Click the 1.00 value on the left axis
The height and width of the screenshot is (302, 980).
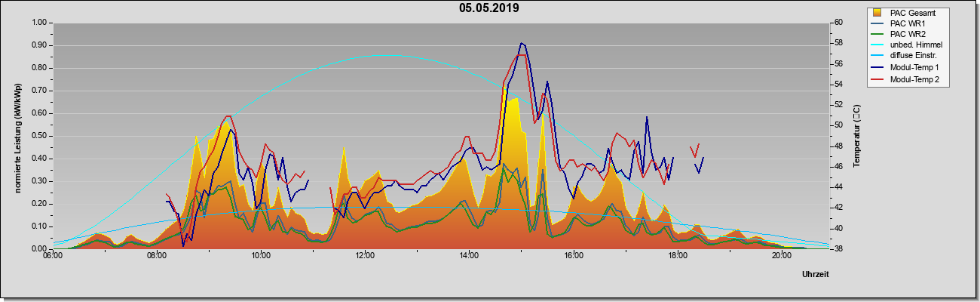[38, 23]
